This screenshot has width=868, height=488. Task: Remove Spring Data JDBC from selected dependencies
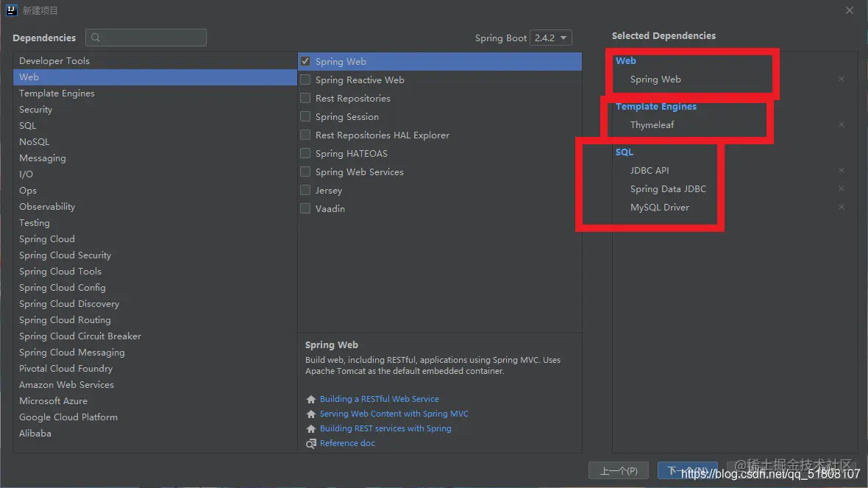pyautogui.click(x=841, y=189)
